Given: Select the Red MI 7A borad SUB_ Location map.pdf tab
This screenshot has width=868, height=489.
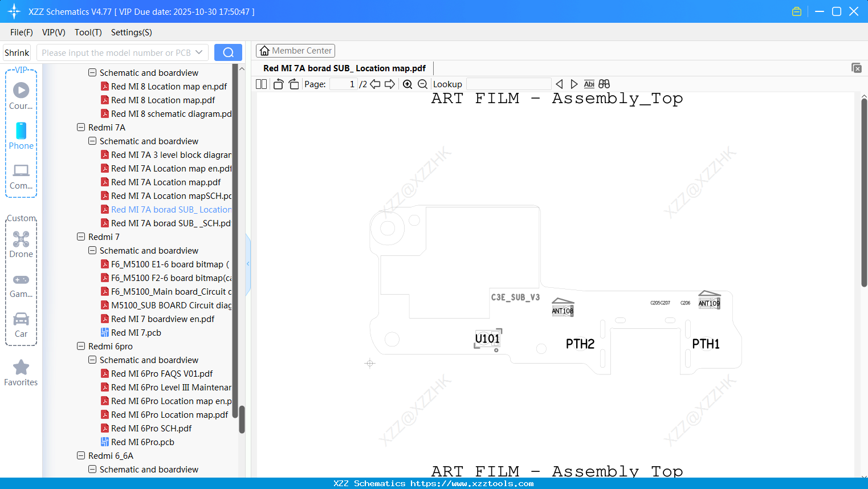Looking at the screenshot, I should click(344, 68).
